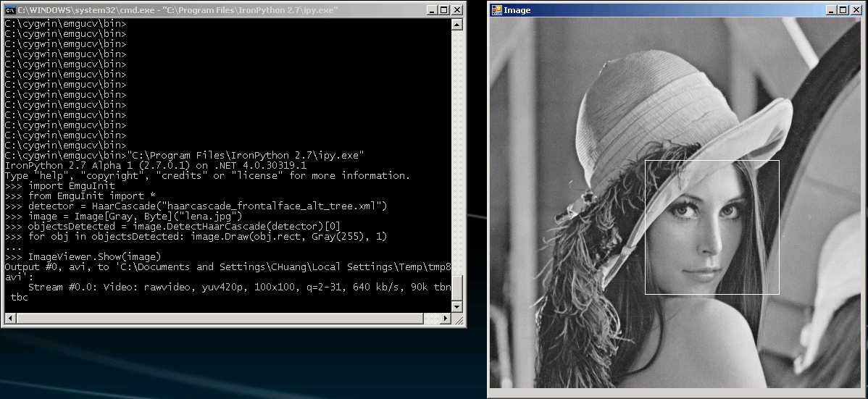Click the 'image = Image[Gray, Byte]' line
Image resolution: width=868 pixels, height=399 pixels.
click(123, 216)
